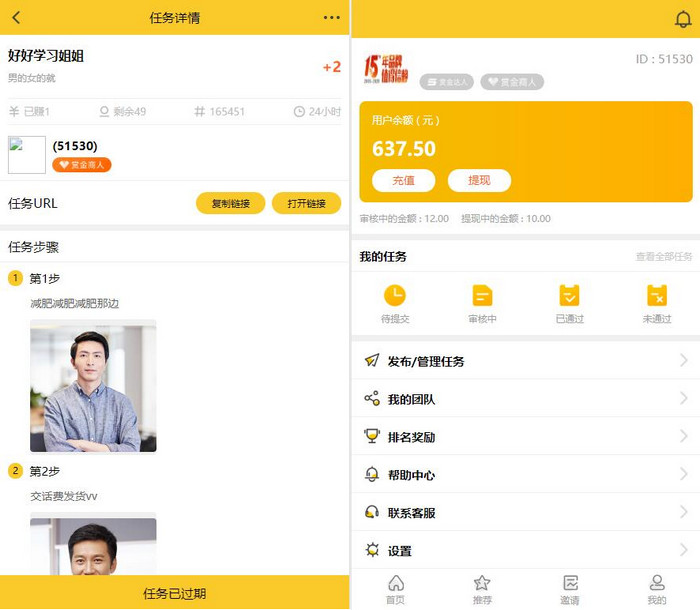This screenshot has height=610, width=700.
Task: Click the 帮助中心 menu label
Action: pos(411,475)
